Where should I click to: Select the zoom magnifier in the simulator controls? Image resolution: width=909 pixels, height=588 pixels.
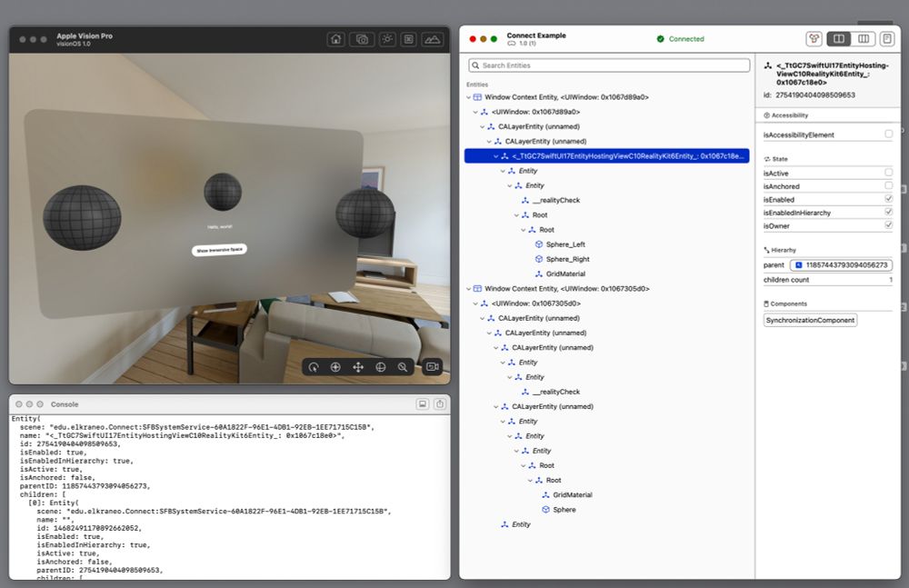(x=403, y=366)
